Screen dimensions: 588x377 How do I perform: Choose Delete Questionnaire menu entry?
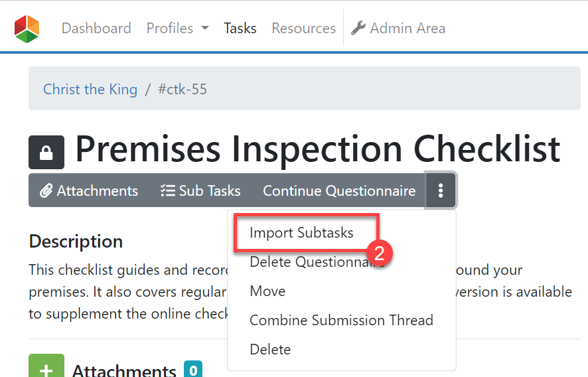click(x=317, y=262)
